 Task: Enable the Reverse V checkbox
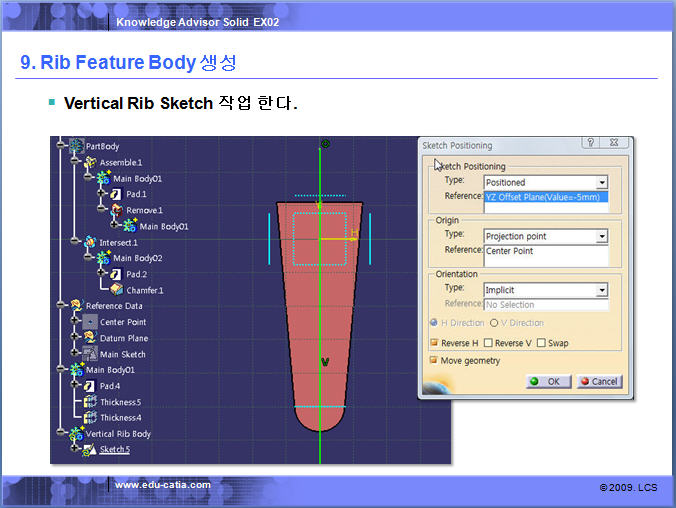[x=489, y=343]
